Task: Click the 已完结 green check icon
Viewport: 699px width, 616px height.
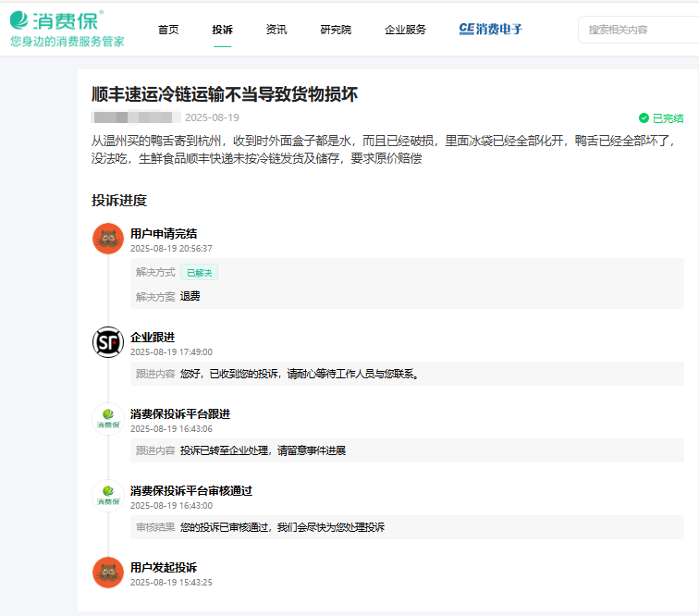Action: point(644,118)
